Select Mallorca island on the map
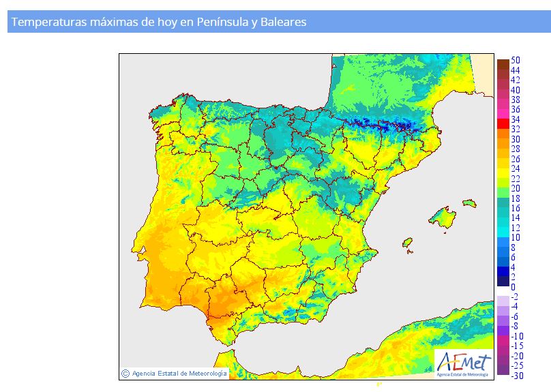The height and width of the screenshot is (392, 551). (443, 219)
